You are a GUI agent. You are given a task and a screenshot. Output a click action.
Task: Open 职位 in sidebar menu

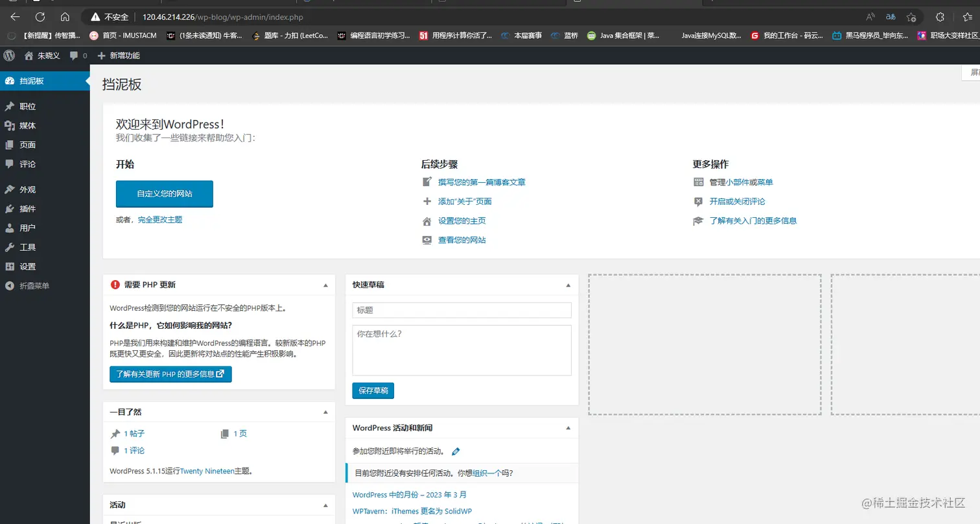[x=45, y=106]
